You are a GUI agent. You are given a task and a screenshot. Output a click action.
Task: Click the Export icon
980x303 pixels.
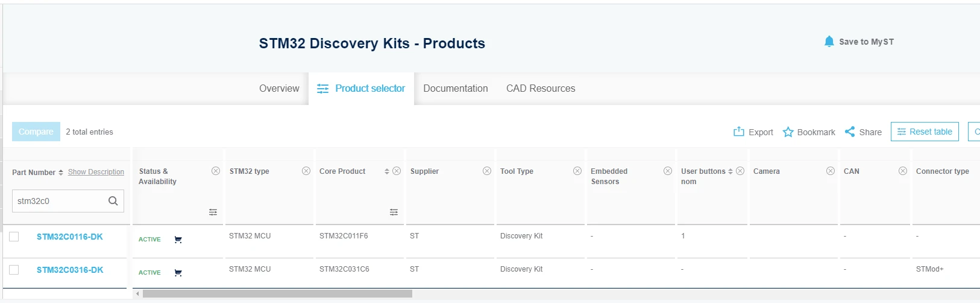(738, 132)
